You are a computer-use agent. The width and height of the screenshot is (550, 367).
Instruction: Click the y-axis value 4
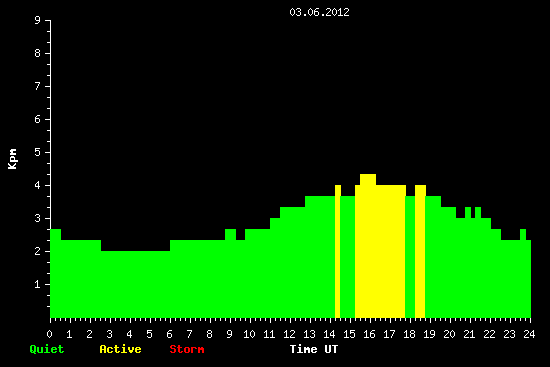(38, 185)
